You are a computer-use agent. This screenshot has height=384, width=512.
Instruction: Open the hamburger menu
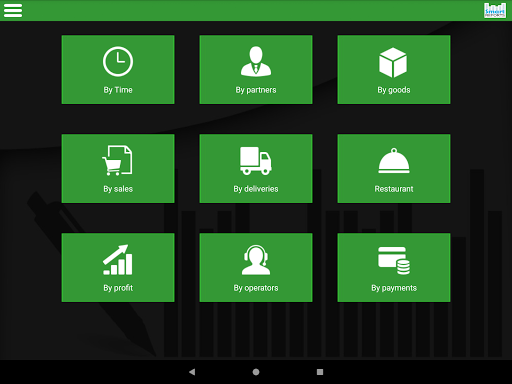click(x=13, y=10)
